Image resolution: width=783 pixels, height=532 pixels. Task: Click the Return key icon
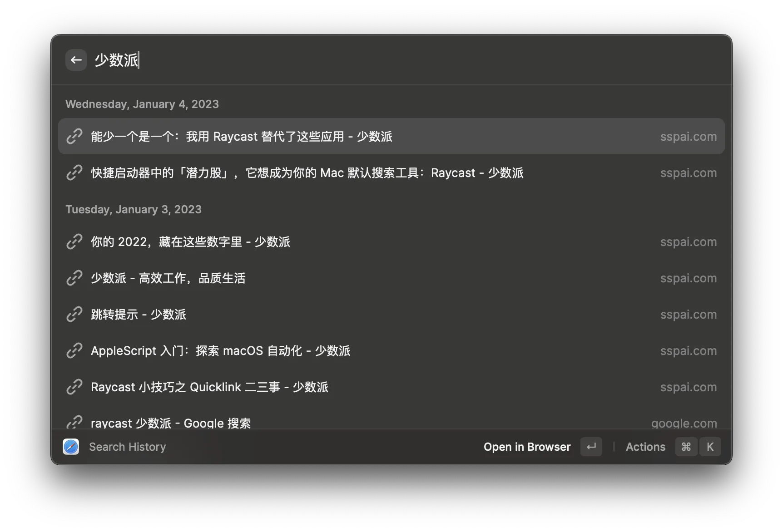pos(591,447)
